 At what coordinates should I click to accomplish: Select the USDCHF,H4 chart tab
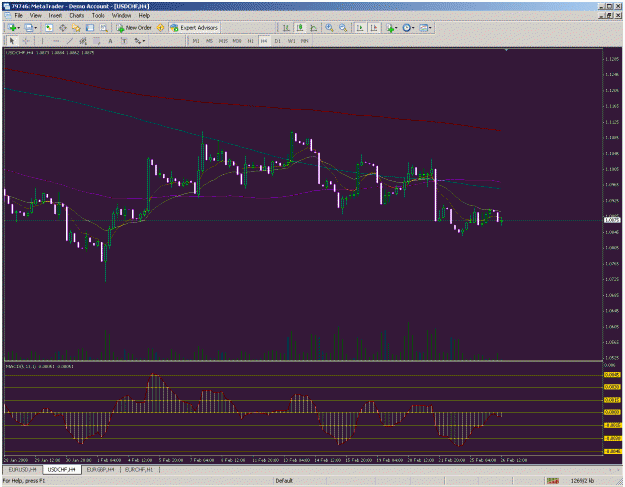(62, 470)
